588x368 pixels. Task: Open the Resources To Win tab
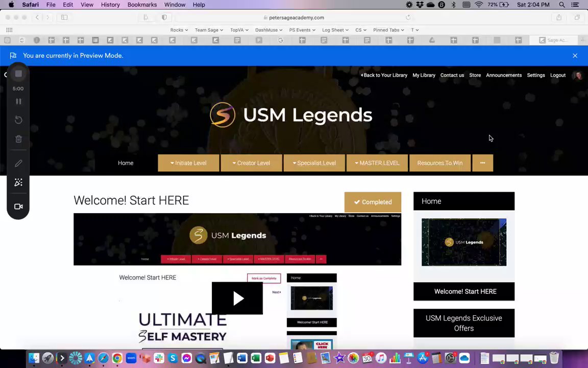(440, 163)
